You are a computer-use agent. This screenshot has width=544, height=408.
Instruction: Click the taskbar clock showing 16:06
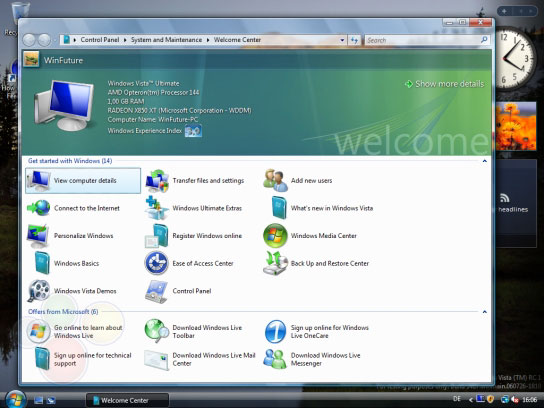point(529,400)
